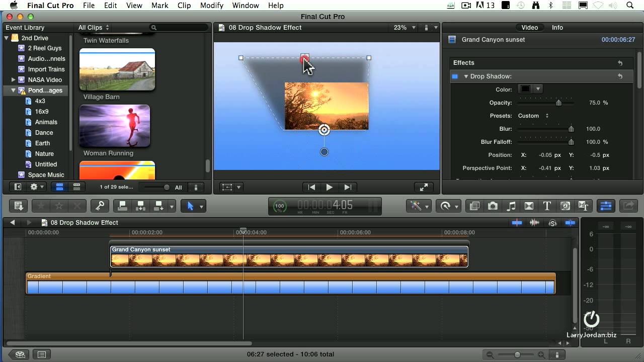The image size is (644, 362).
Task: Show the Generators browser
Action: (565, 206)
